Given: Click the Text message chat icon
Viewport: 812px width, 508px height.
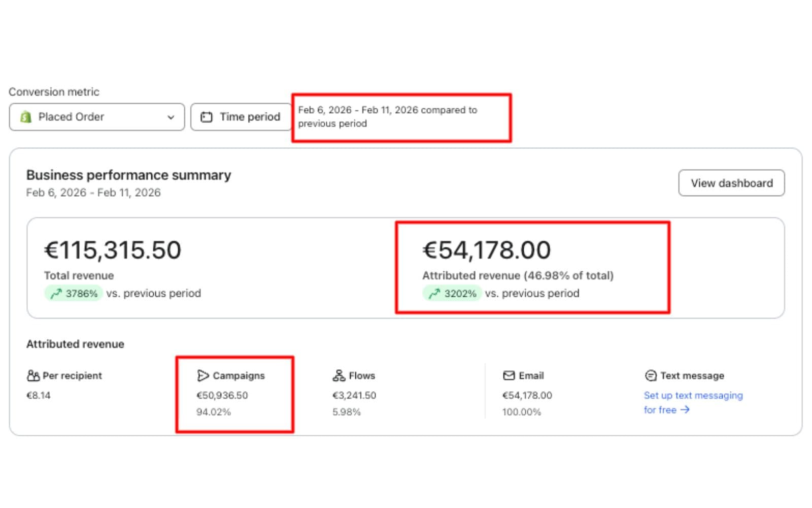Looking at the screenshot, I should click(x=650, y=375).
